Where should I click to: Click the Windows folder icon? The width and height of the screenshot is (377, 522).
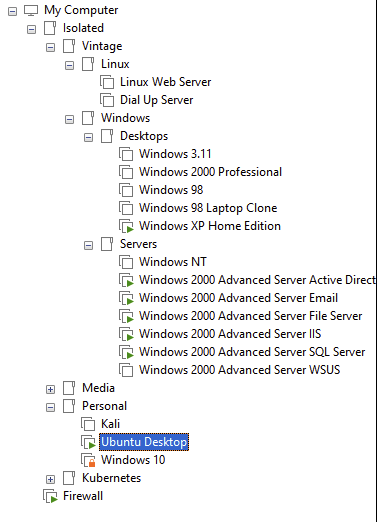click(x=88, y=118)
